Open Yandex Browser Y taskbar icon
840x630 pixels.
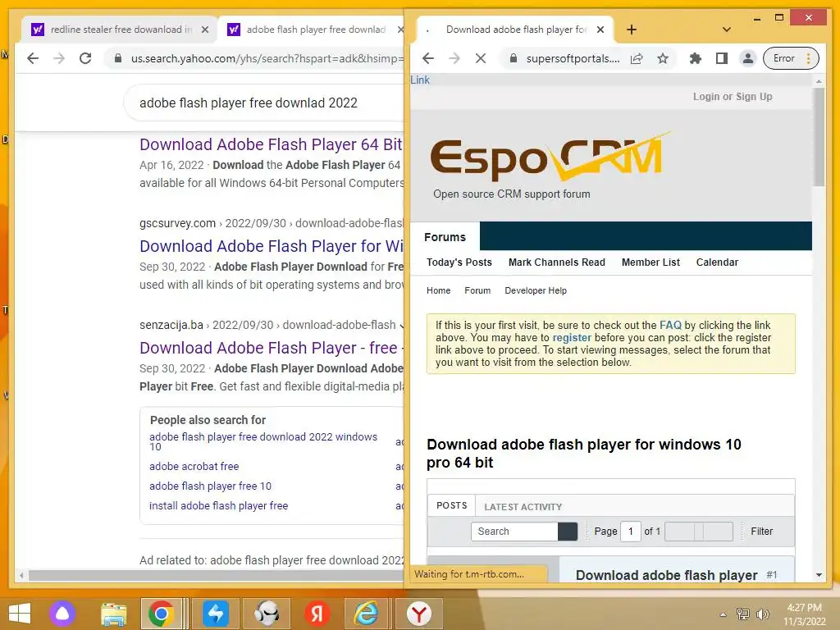pyautogui.click(x=419, y=614)
